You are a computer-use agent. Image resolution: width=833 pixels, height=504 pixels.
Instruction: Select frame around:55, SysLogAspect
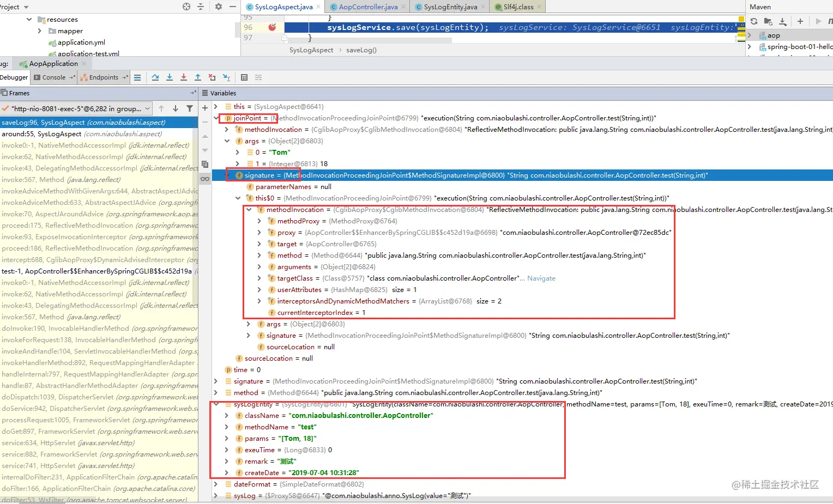click(x=99, y=134)
